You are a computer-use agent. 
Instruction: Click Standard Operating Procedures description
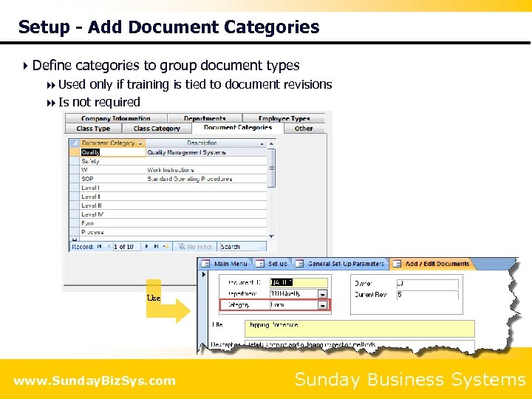[207, 179]
